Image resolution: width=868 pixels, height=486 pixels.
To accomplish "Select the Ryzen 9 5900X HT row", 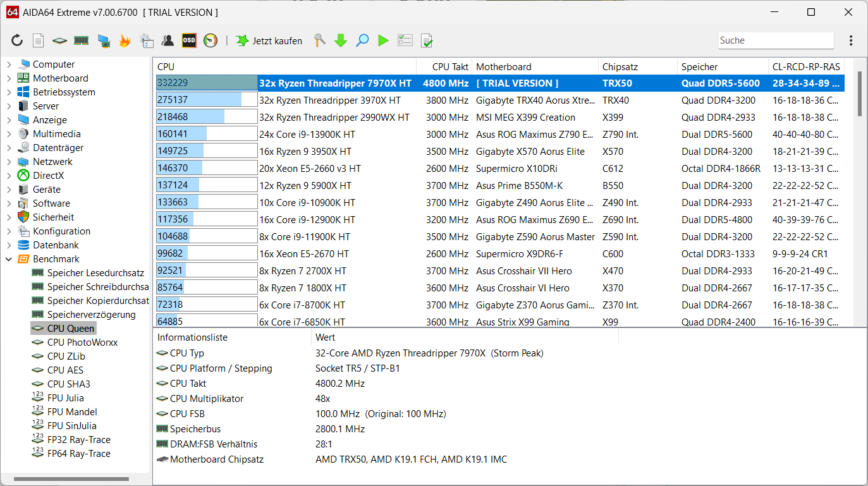I will [x=499, y=186].
